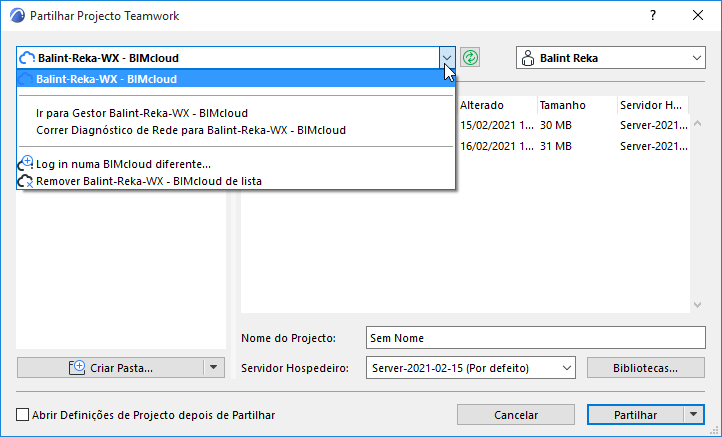This screenshot has height=437, width=722.
Task: Choose Correr Diagnóstico de Rede entry
Action: 236,130
